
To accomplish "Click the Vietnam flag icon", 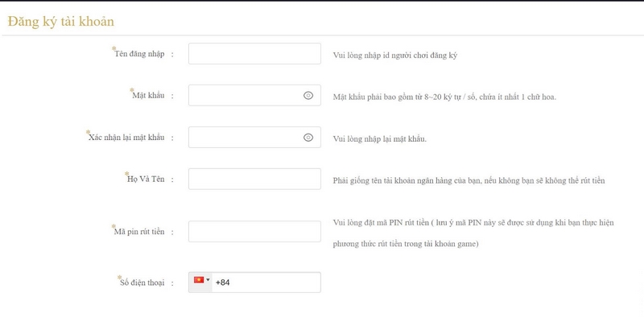I will [x=198, y=281].
